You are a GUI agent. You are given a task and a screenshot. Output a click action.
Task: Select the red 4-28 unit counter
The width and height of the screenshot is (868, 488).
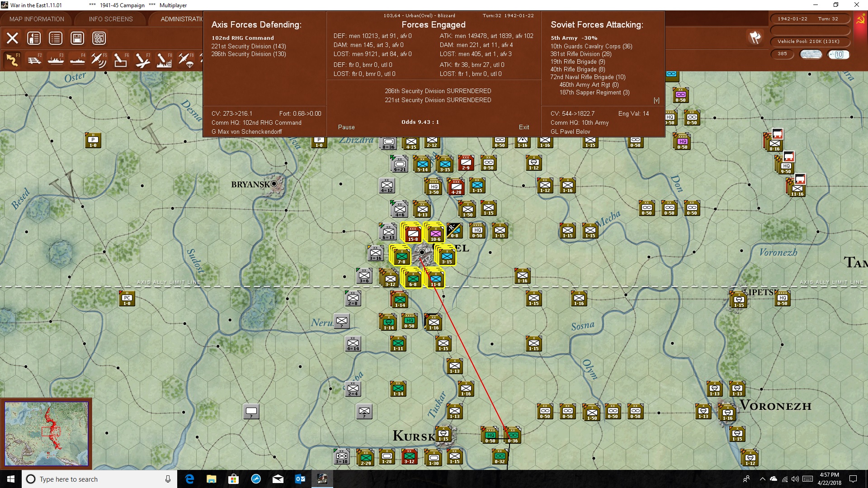(456, 186)
